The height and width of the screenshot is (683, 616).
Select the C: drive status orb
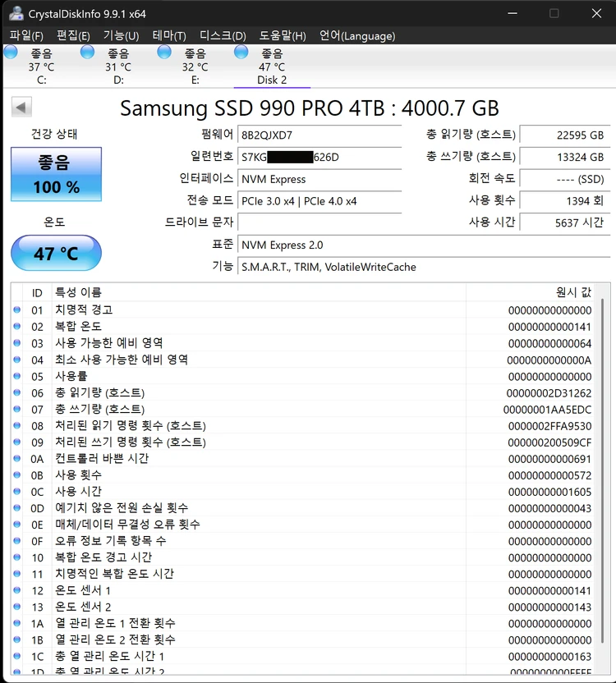11,52
